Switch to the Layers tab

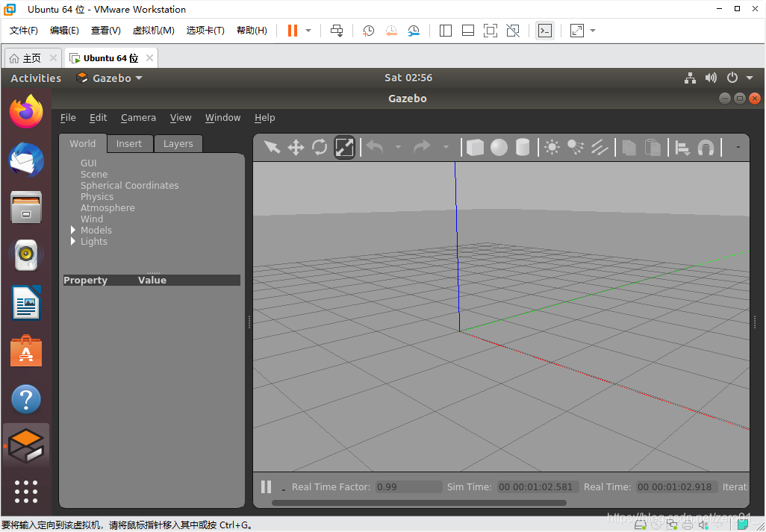point(178,143)
